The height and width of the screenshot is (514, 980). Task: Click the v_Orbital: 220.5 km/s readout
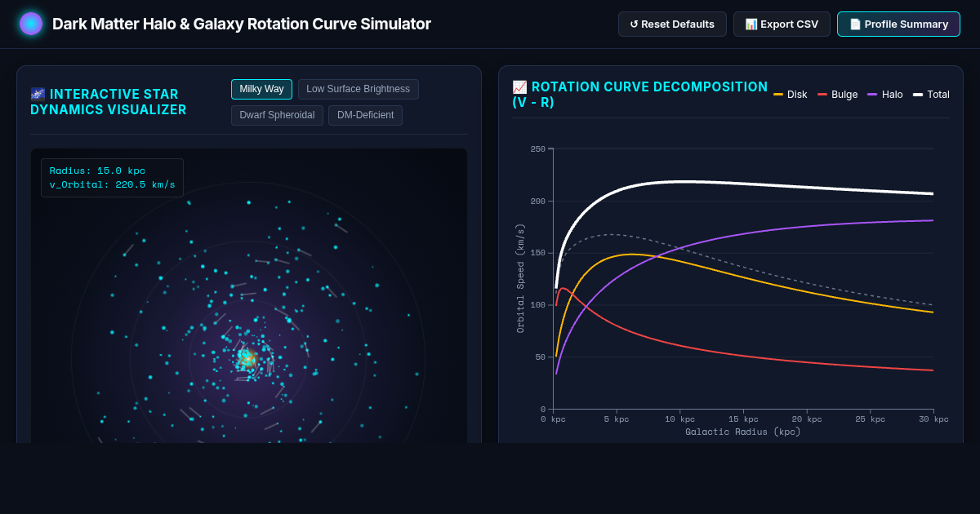coord(112,184)
